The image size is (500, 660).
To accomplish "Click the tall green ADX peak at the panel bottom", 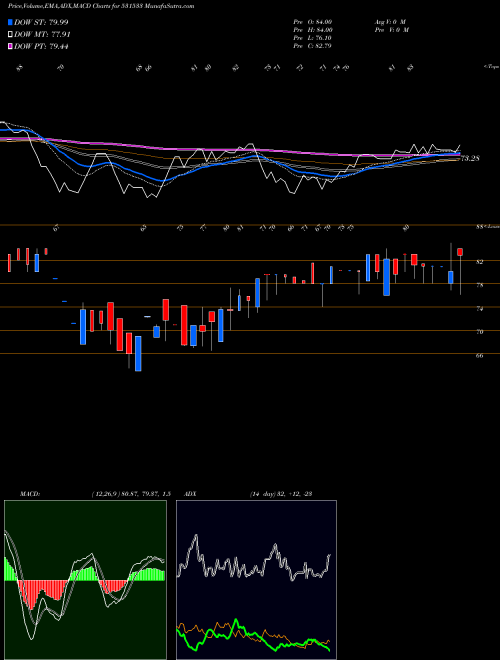I will (236, 622).
